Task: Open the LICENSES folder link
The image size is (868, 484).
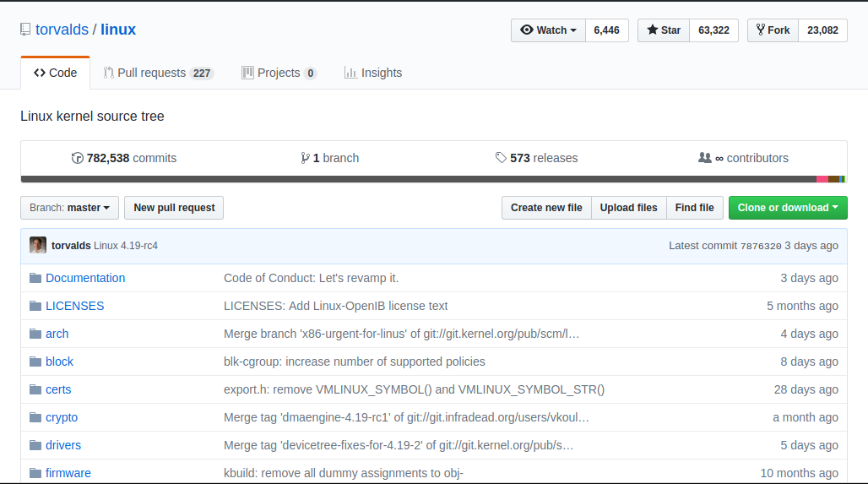Action: point(75,306)
